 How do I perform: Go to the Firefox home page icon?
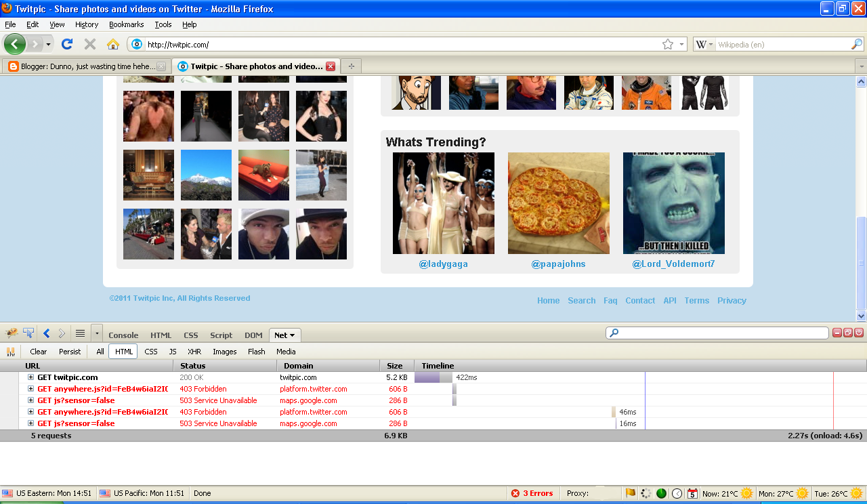click(113, 44)
